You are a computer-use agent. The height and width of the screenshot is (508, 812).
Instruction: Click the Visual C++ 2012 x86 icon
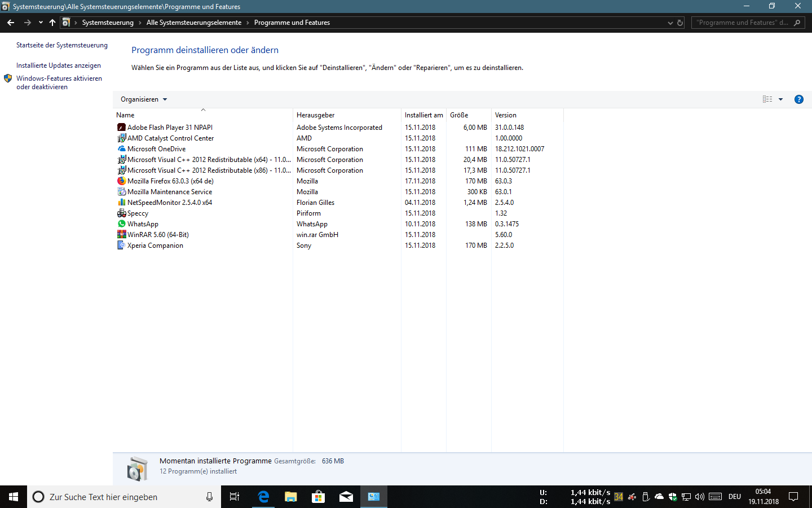pyautogui.click(x=121, y=170)
